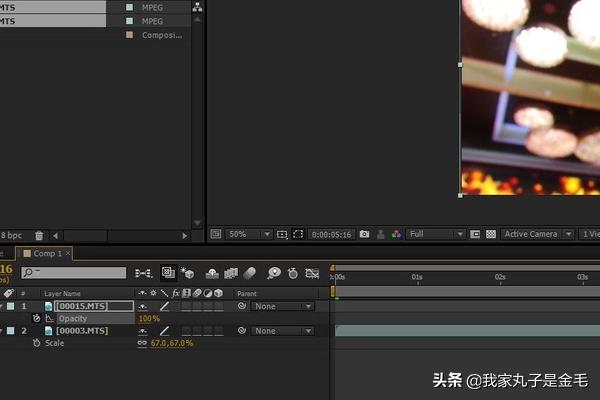Click the shy switch column header icon
This screenshot has width=600, height=400.
[142, 293]
